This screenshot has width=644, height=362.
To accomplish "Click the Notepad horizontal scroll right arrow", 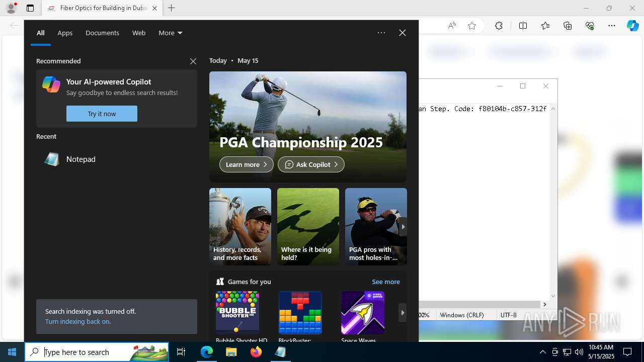I will click(x=544, y=304).
